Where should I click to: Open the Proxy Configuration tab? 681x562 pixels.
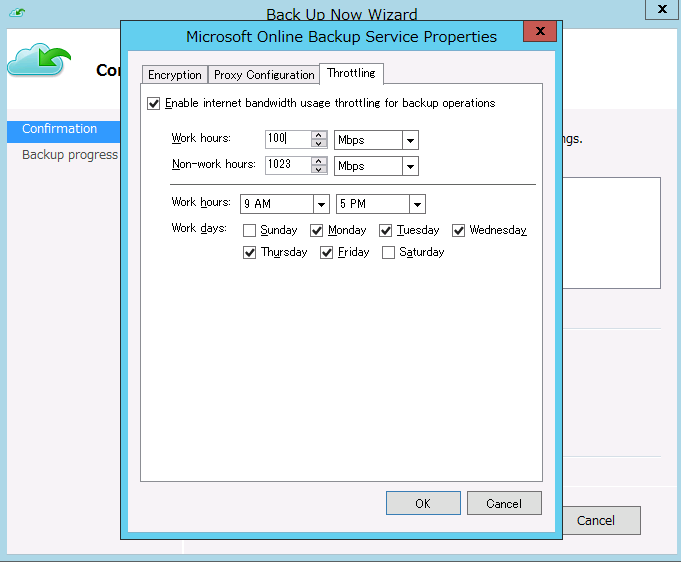264,75
